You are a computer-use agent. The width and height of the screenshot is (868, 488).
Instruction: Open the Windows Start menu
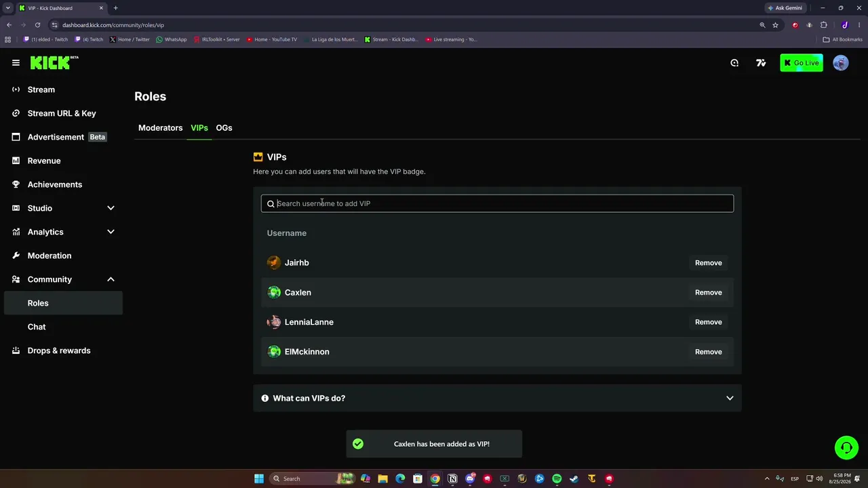point(259,479)
